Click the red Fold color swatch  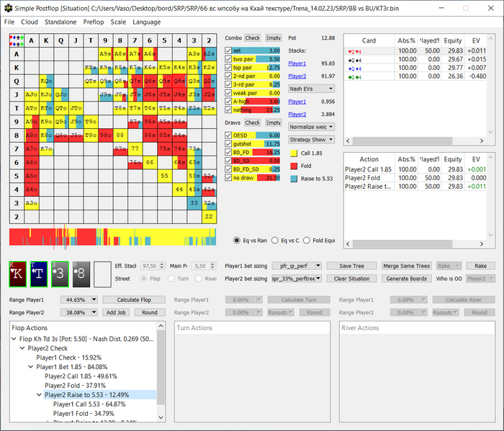tap(294, 166)
